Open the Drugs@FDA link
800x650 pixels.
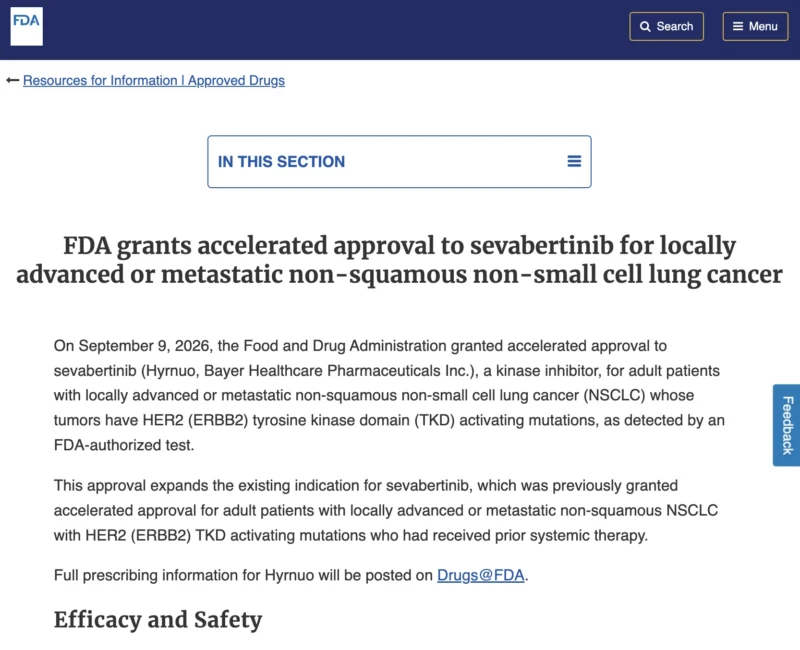[x=481, y=576]
